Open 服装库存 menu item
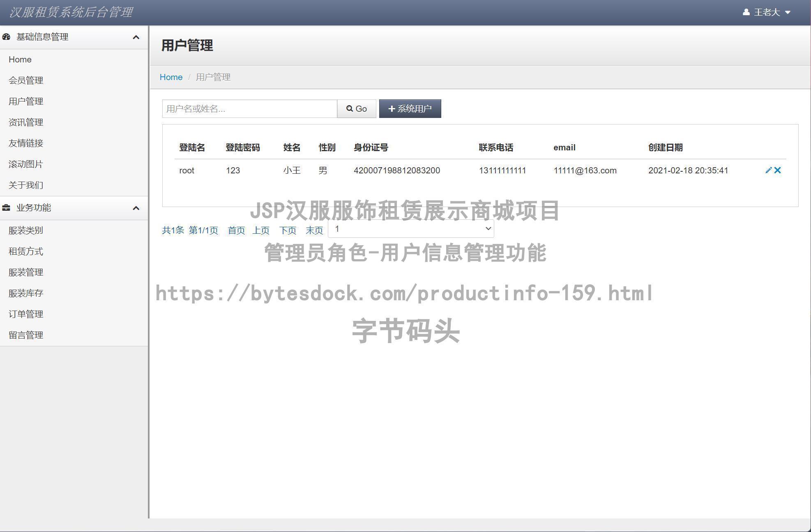Image resolution: width=811 pixels, height=532 pixels. [x=26, y=293]
